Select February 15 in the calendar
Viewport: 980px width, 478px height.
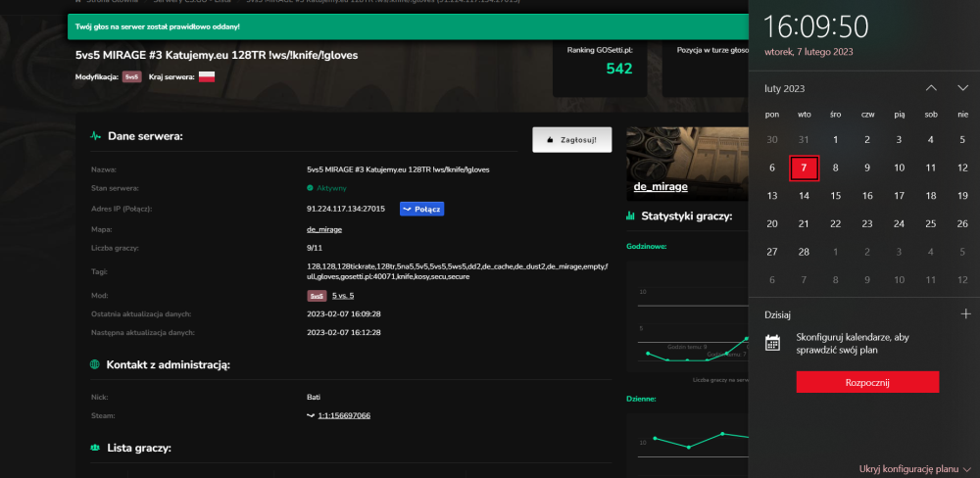point(836,196)
